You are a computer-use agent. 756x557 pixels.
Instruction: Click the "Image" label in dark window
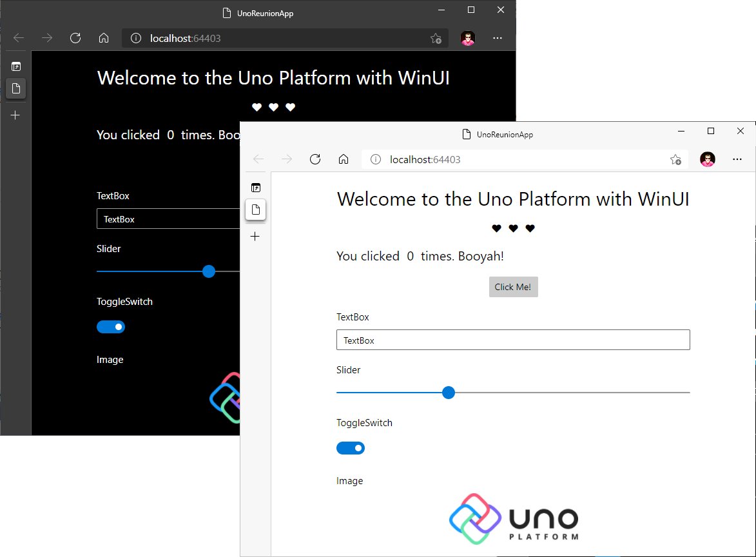[x=110, y=360]
